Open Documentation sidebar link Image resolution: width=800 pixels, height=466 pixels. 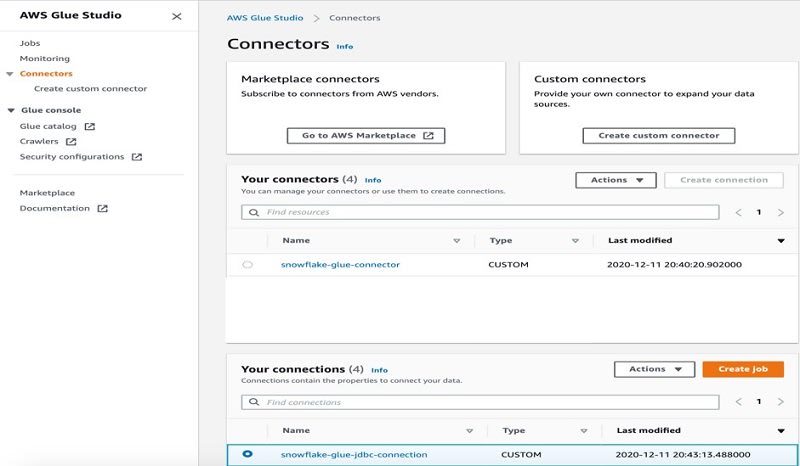[55, 208]
